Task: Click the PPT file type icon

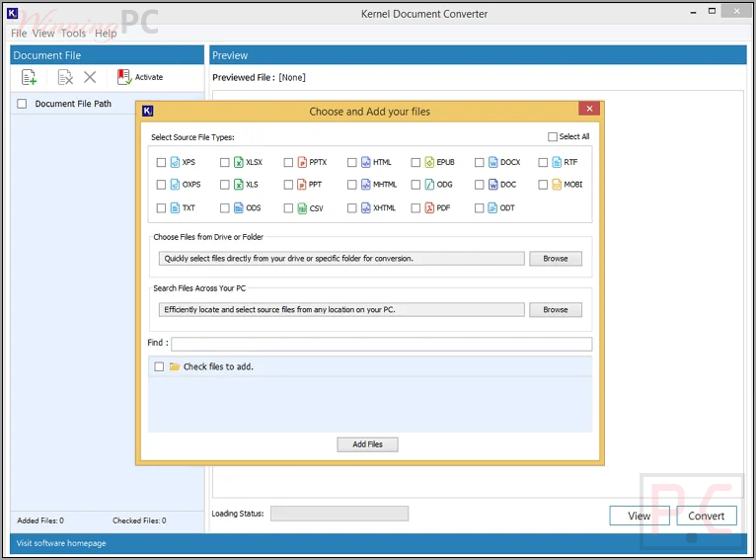Action: [x=302, y=185]
